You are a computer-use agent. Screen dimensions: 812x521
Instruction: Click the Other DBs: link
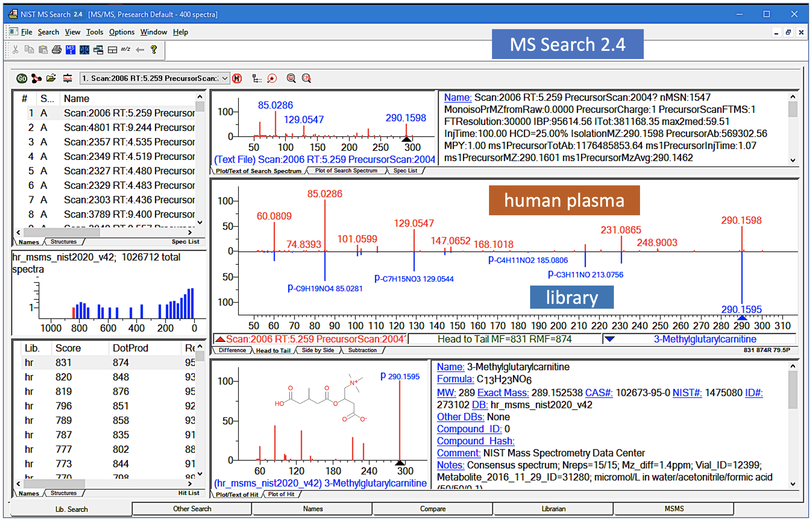coord(461,417)
